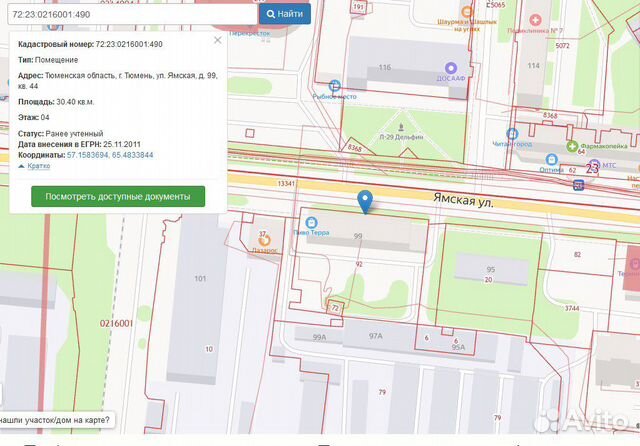Click Посмотреть доступные документы button
This screenshot has width=640, height=446.
pyautogui.click(x=118, y=196)
